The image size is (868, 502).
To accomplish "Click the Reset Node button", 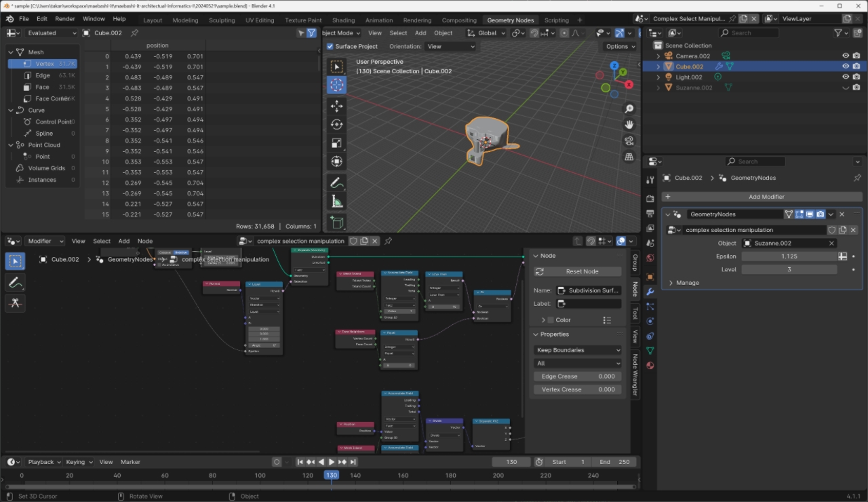I will tap(578, 271).
